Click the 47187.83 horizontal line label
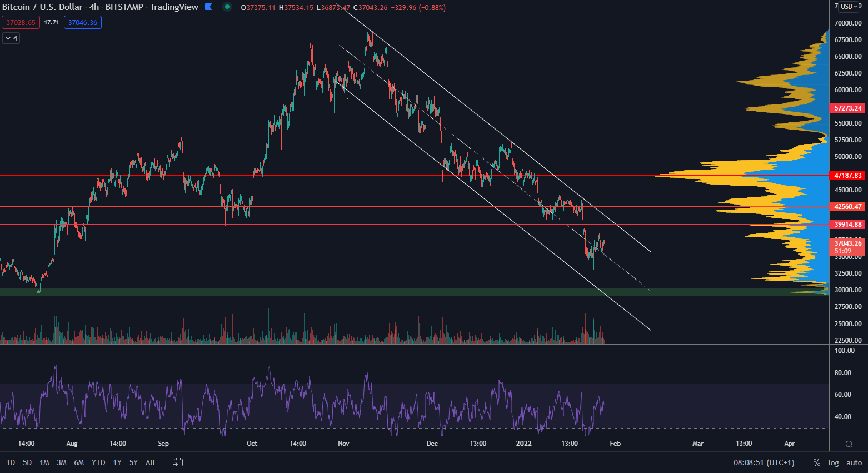The width and height of the screenshot is (868, 473). [847, 176]
